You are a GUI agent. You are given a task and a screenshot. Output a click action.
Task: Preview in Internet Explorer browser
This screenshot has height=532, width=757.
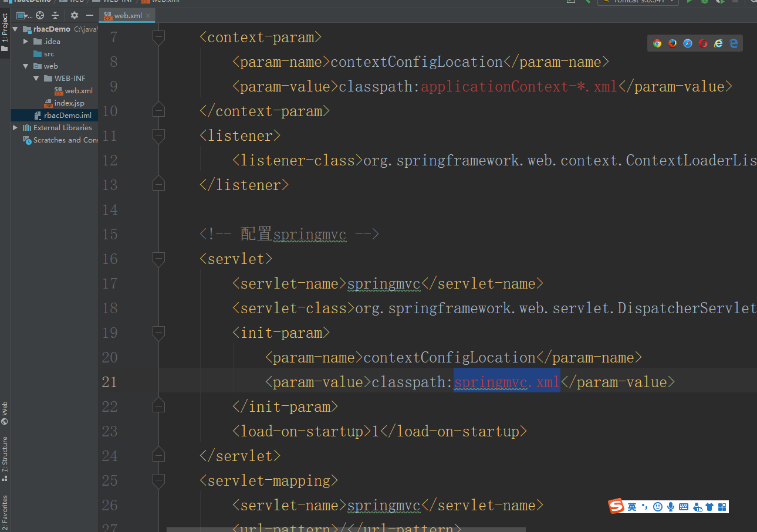click(718, 43)
